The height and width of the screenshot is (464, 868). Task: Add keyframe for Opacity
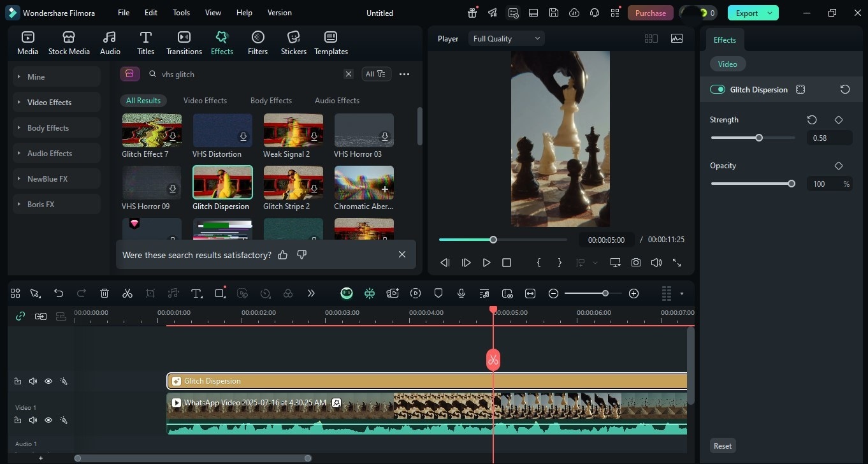point(839,166)
